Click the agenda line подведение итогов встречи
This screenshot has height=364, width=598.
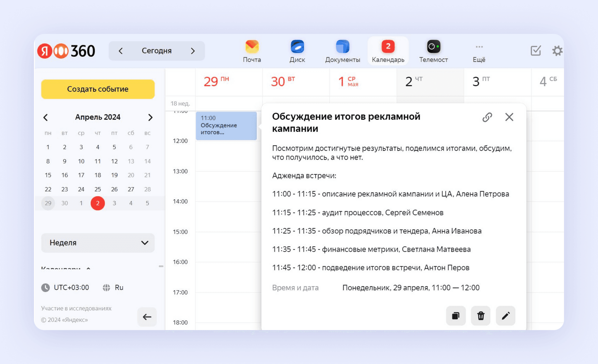371,268
